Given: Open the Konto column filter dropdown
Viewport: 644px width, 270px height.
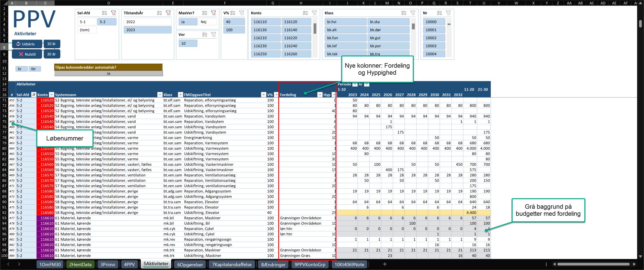Looking at the screenshot, I should click(x=51, y=95).
